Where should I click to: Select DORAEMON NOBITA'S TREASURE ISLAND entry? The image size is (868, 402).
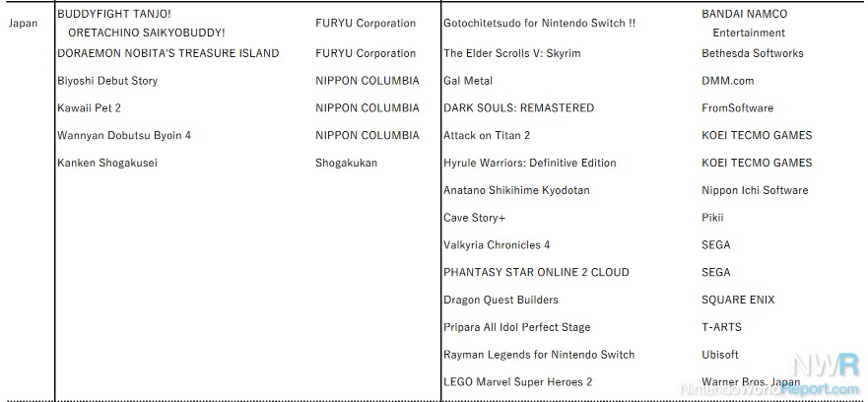click(x=168, y=53)
